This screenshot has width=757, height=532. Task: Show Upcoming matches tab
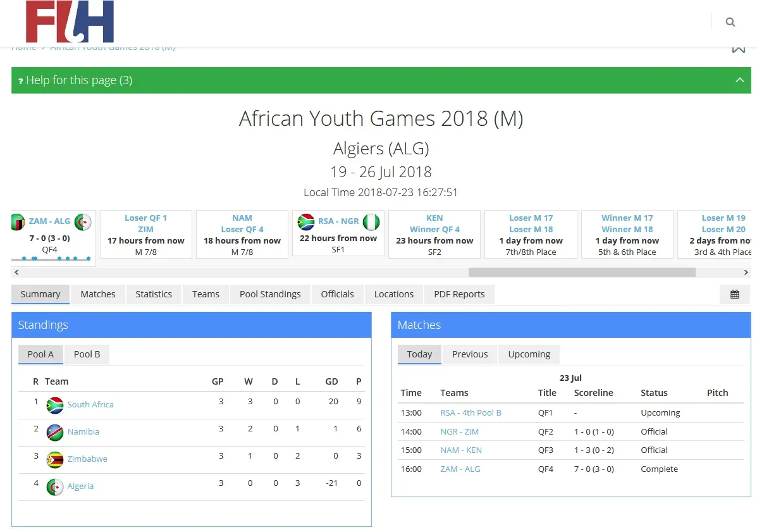click(529, 354)
